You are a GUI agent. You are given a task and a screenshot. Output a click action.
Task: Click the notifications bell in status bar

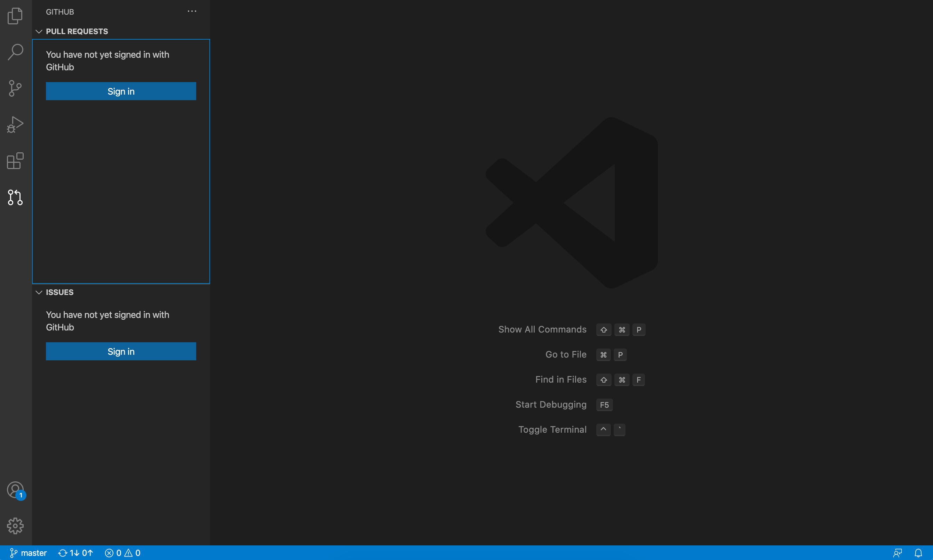[918, 553]
